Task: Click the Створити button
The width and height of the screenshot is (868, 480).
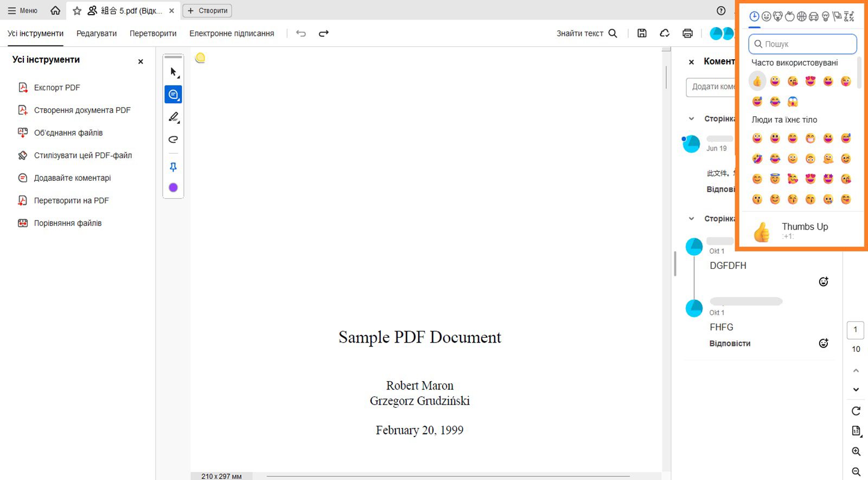Action: tap(207, 10)
